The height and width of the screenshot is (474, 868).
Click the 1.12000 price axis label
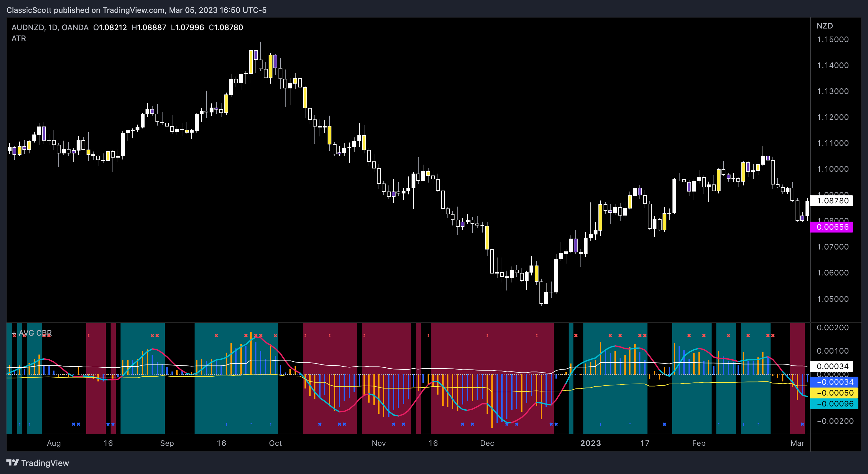[833, 117]
